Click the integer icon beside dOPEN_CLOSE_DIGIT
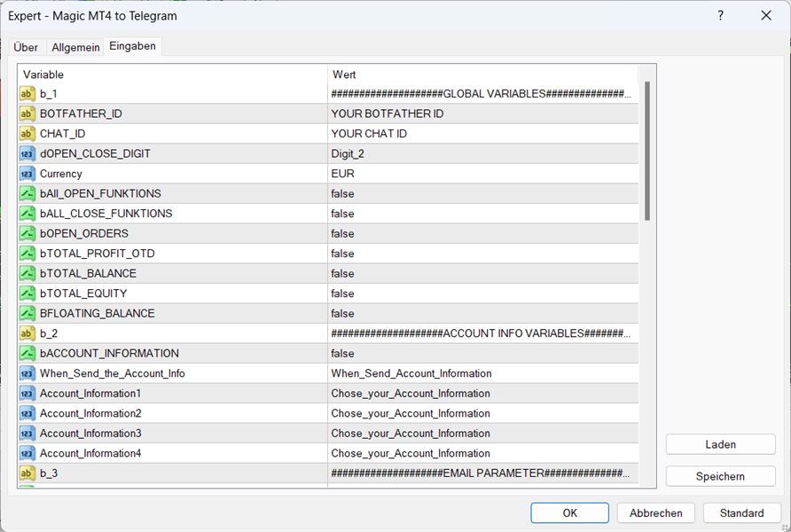This screenshot has width=791, height=532. (27, 153)
